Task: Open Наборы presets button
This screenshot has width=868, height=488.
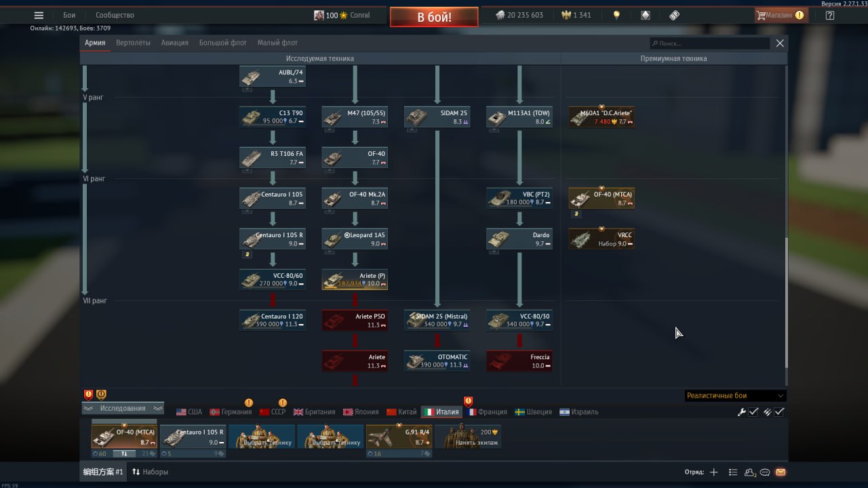Action: click(150, 472)
